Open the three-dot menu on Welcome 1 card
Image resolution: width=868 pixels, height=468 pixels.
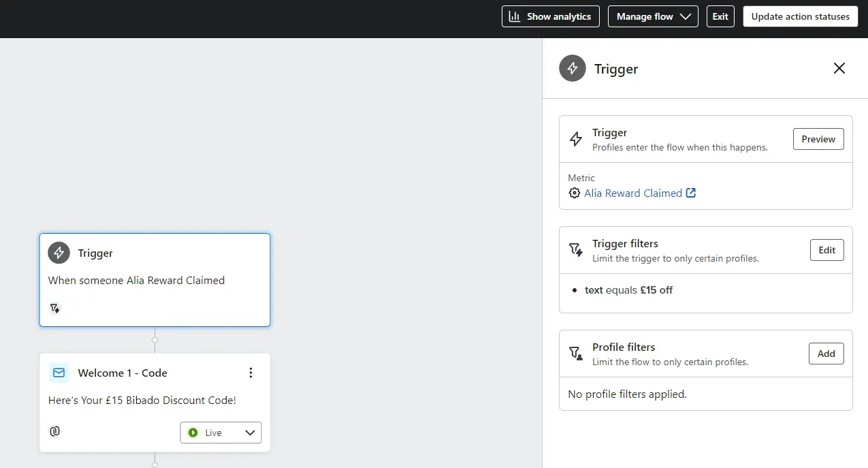coord(251,373)
